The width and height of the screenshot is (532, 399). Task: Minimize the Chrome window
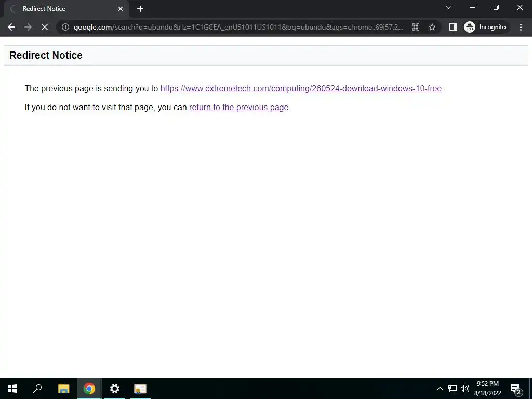tap(472, 7)
